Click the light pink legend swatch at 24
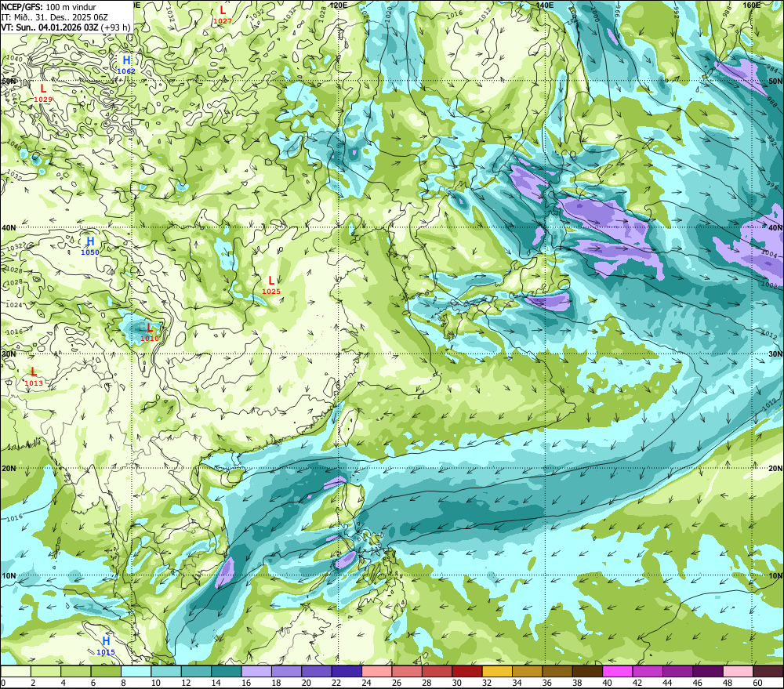The image size is (784, 689). (x=376, y=672)
